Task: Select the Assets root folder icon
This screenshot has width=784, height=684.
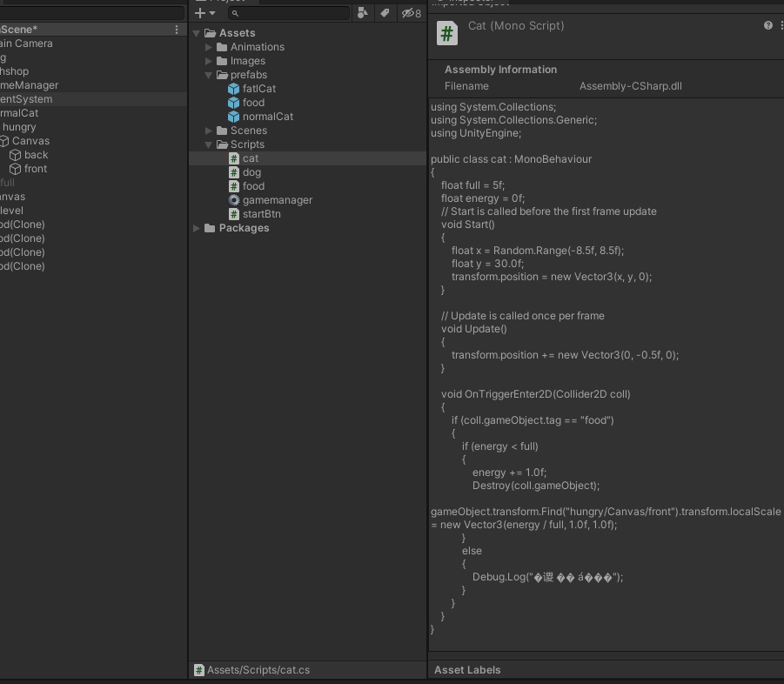Action: click(210, 33)
